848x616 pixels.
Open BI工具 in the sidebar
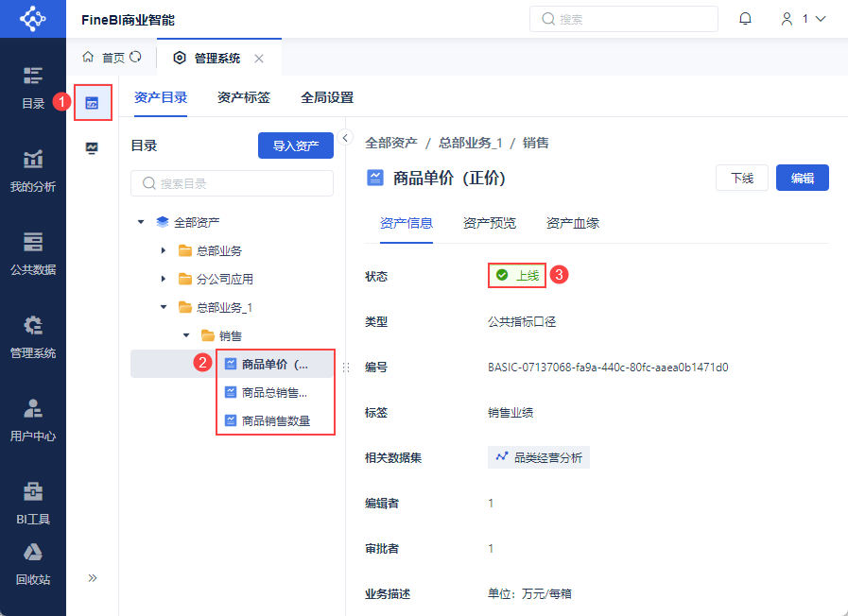(x=32, y=503)
